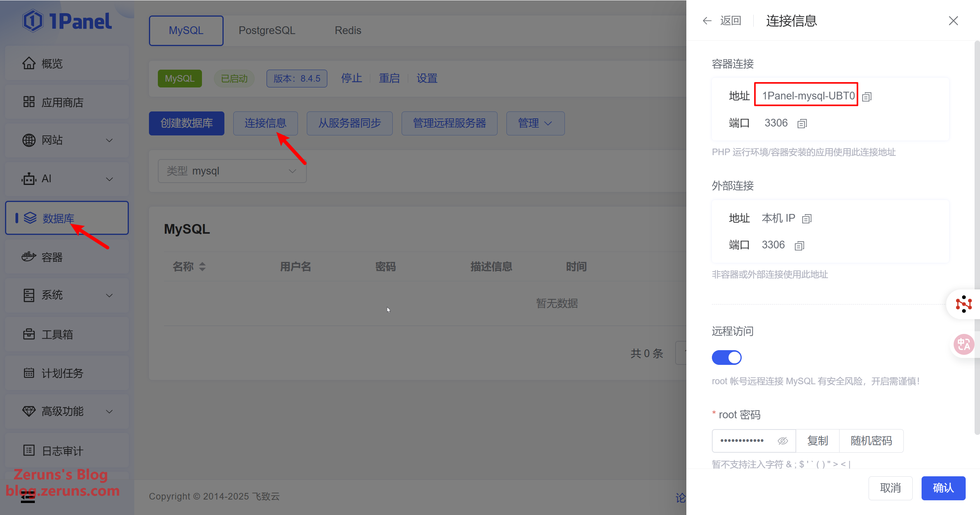Click the 已启动 running status badge
Image resolution: width=980 pixels, height=515 pixels.
point(234,79)
